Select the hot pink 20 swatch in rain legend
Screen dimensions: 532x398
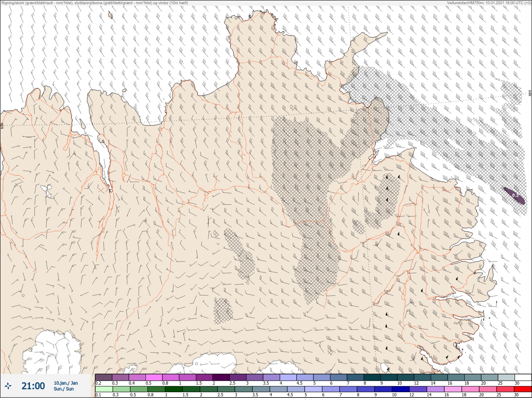tap(488, 389)
